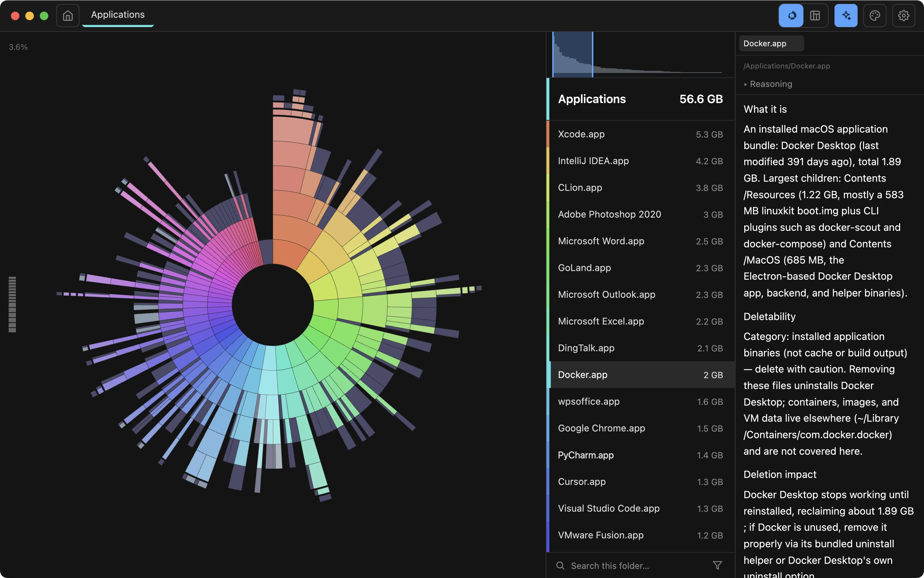Switch to sunburst chart view
924x578 pixels.
(x=792, y=16)
